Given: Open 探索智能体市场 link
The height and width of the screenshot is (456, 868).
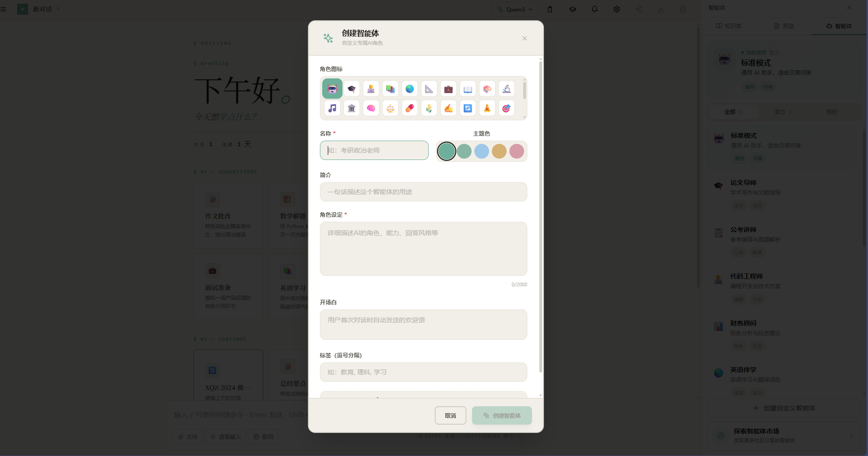Looking at the screenshot, I should 784,435.
